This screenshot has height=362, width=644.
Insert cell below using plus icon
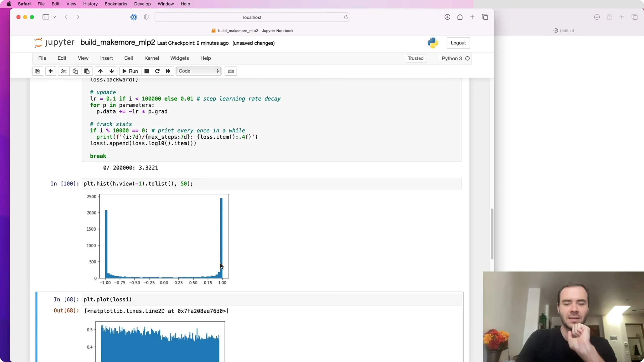pyautogui.click(x=51, y=71)
